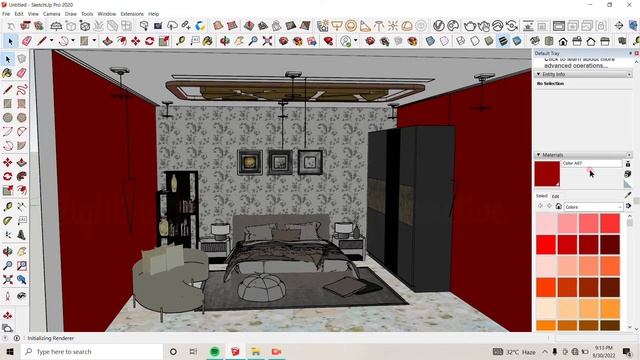
Task: Choose the Line pencil tool in the top toolbar
Action: 42,41
